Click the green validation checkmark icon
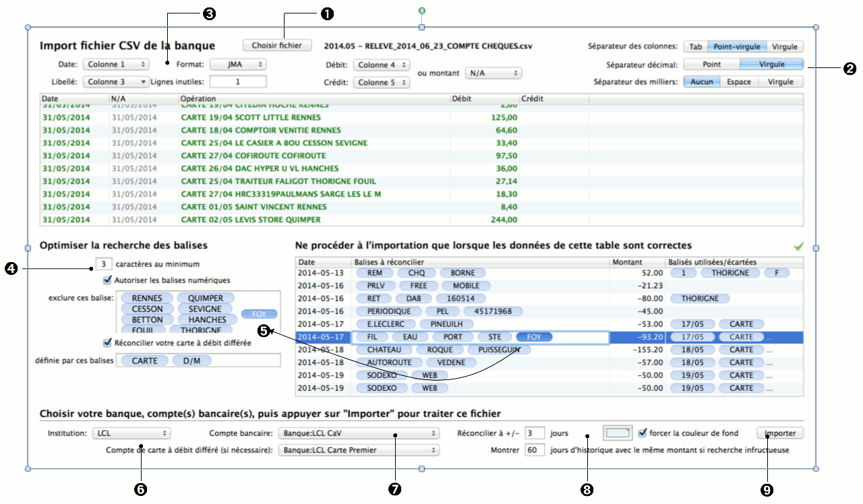863x504 pixels. click(x=799, y=247)
